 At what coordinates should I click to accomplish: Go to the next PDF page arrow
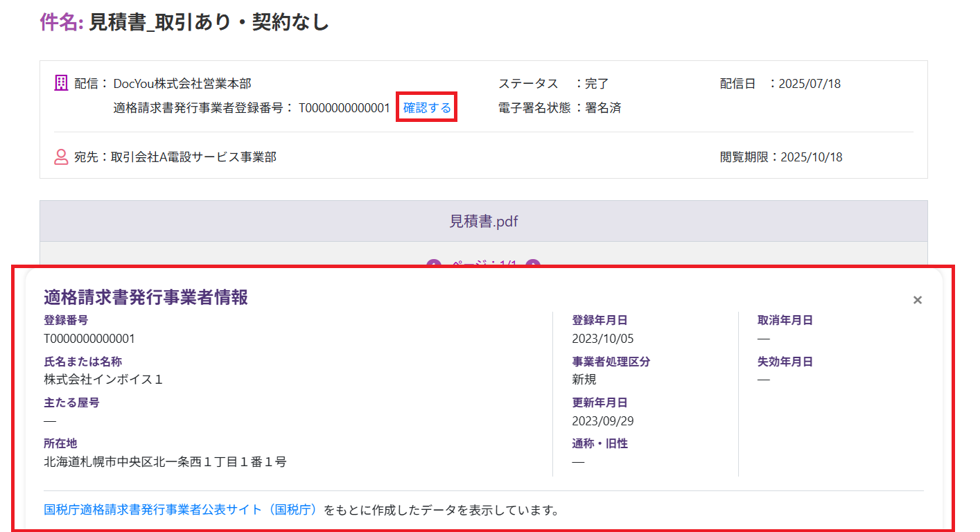pyautogui.click(x=533, y=265)
